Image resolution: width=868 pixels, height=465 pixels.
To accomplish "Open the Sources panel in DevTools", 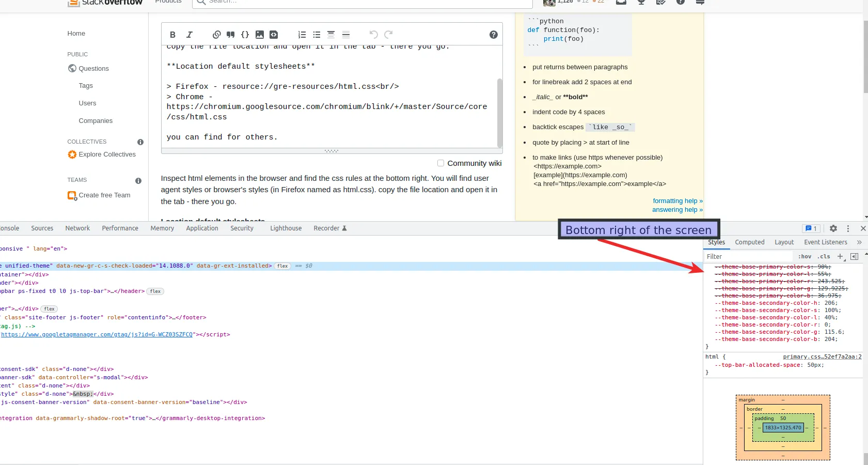I will 42,228.
